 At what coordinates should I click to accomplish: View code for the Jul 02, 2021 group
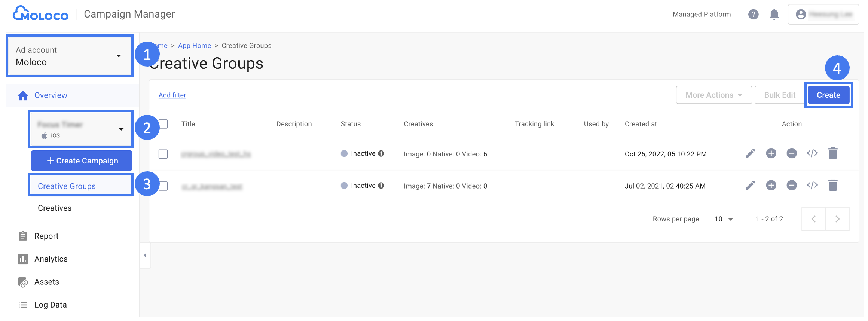[812, 186]
